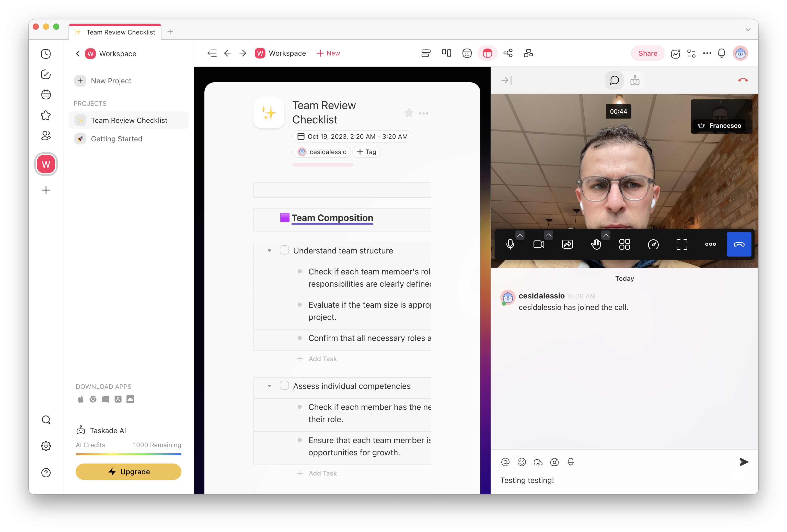
Task: Select Getting Started project in sidebar
Action: 117,138
